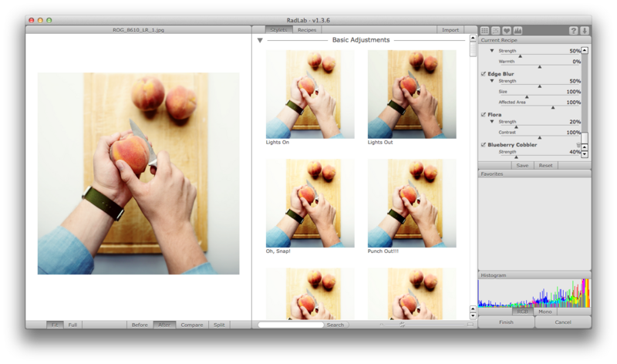This screenshot has width=617, height=364.
Task: Click the Finish button
Action: coord(506,322)
